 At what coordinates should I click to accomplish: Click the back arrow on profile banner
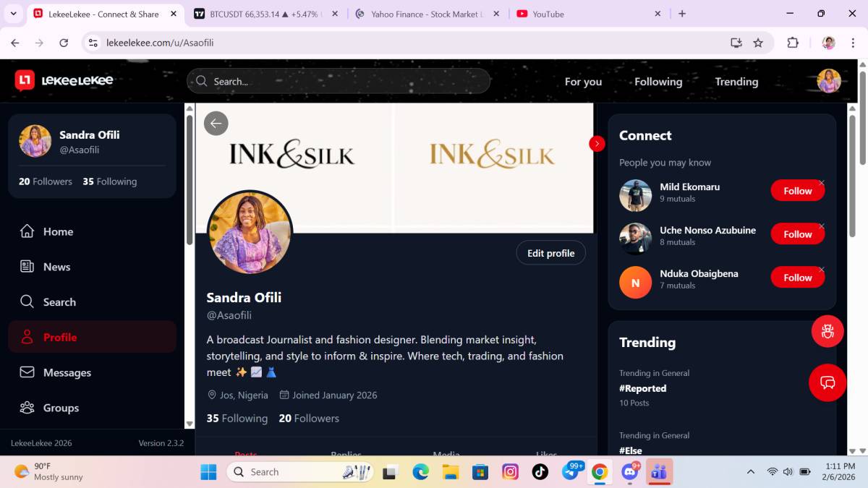click(216, 123)
